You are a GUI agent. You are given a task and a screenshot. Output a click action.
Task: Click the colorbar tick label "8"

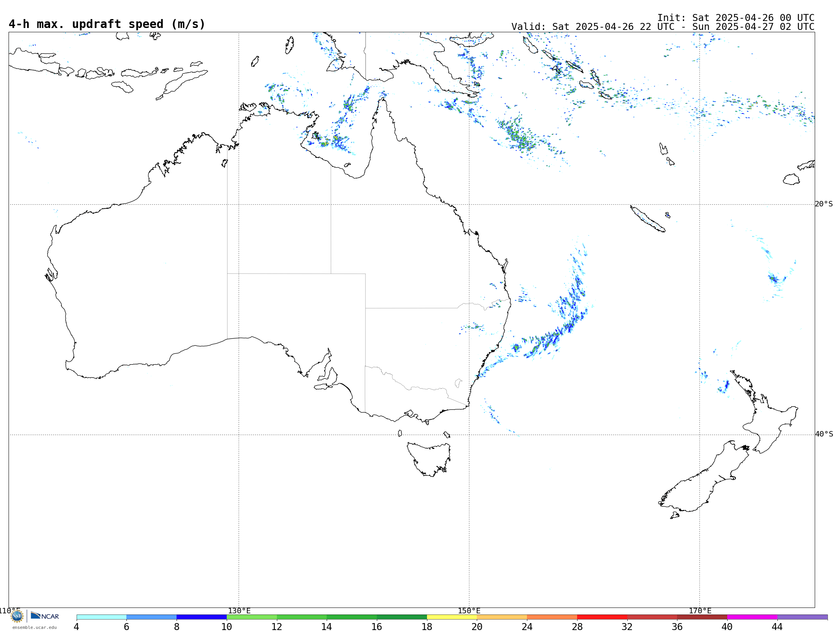[177, 627]
